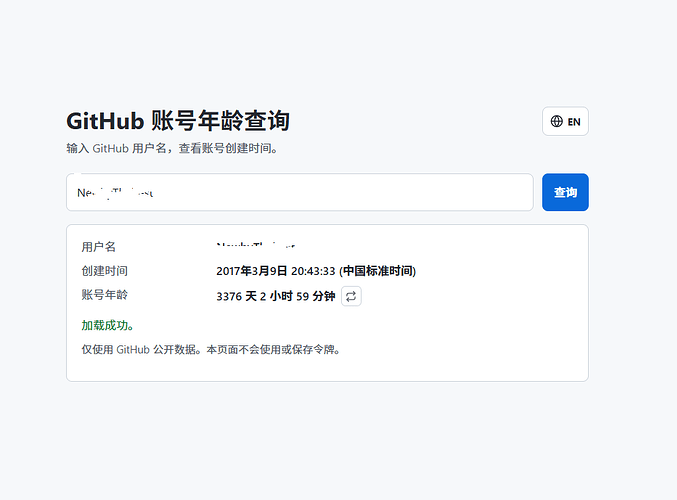Click the 账号年龄 label

104,294
